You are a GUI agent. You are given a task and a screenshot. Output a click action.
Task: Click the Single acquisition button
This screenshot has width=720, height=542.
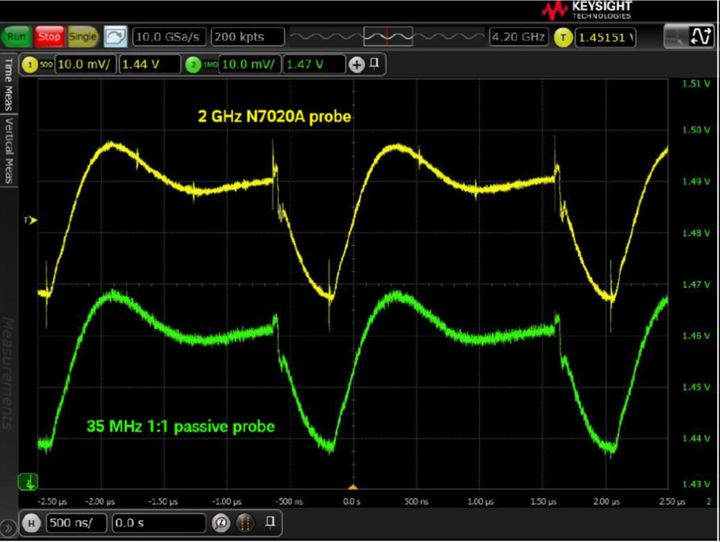[x=83, y=37]
